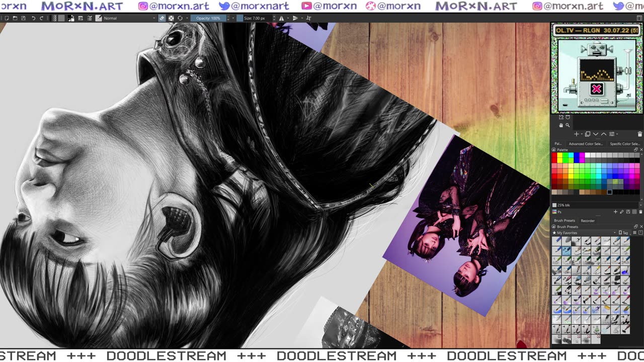Open the brush settings editor
Viewport: 644px width, 362px height.
point(80,18)
